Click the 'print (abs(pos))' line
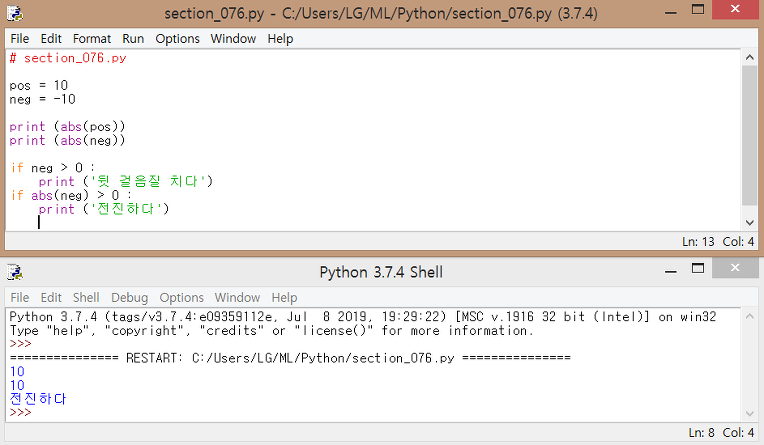This screenshot has height=445, width=764. tap(67, 127)
